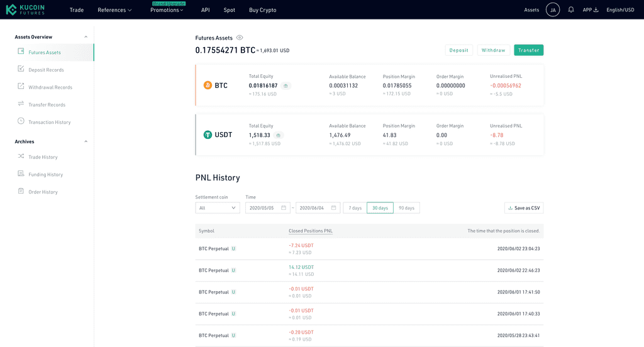Open notifications bell icon

(571, 9)
